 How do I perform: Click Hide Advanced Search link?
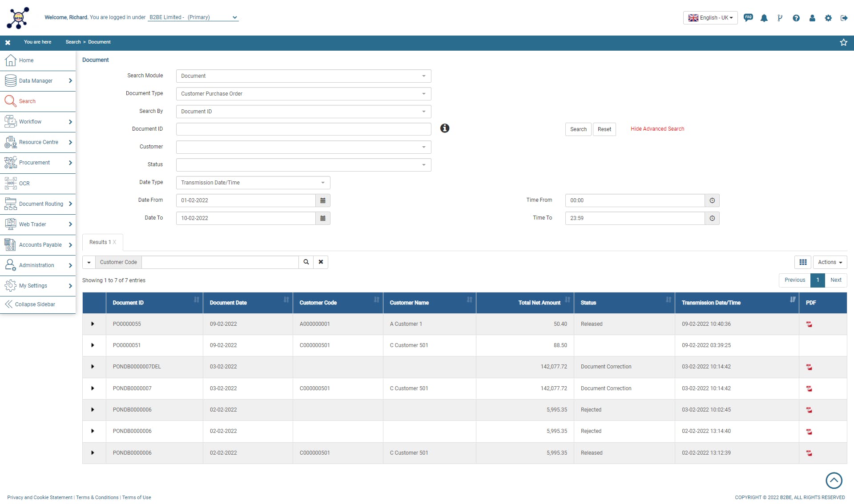click(657, 129)
